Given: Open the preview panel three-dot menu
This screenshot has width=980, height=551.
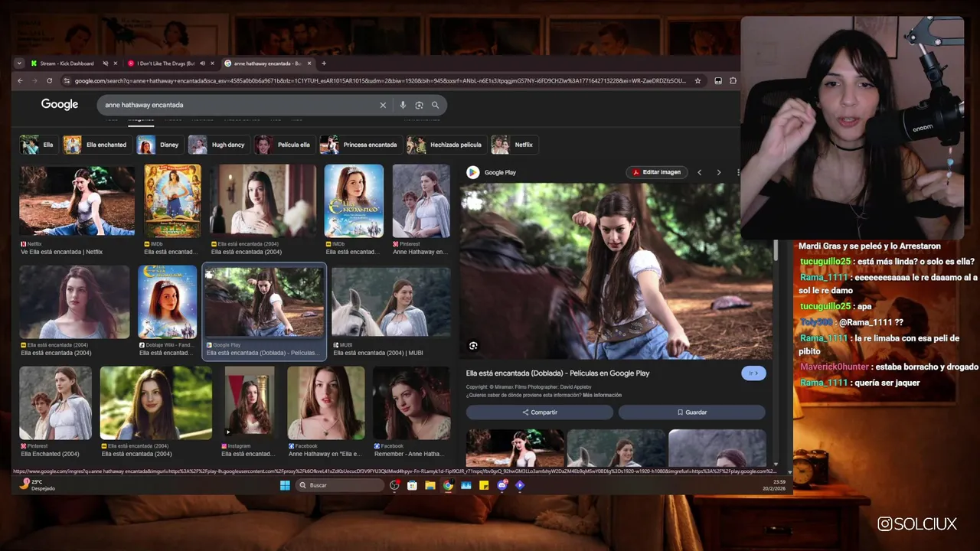Looking at the screenshot, I should point(737,172).
